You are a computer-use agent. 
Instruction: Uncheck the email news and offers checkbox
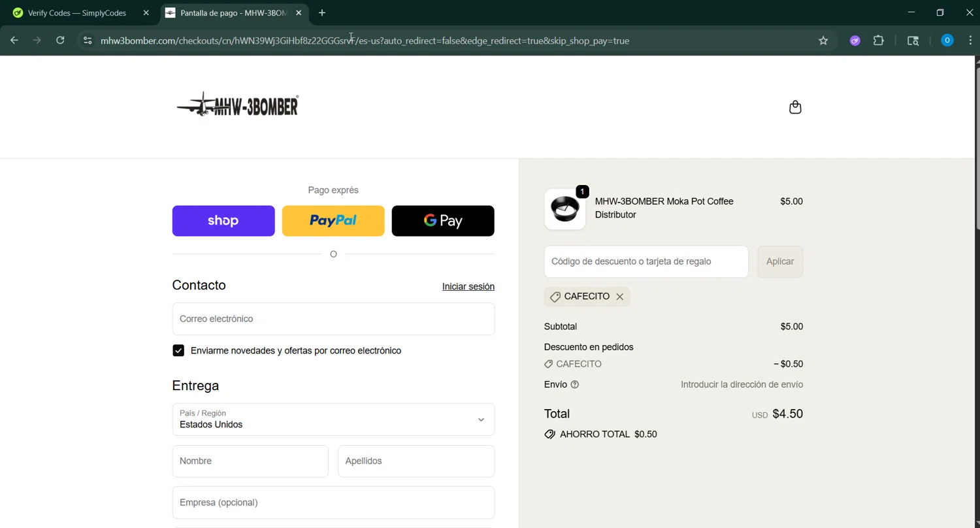178,351
